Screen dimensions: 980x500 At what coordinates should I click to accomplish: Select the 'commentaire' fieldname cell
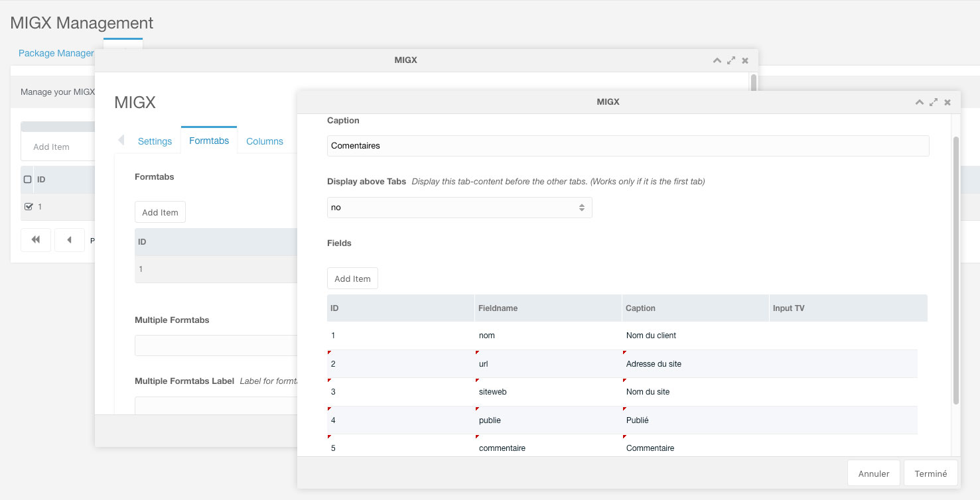pyautogui.click(x=548, y=447)
